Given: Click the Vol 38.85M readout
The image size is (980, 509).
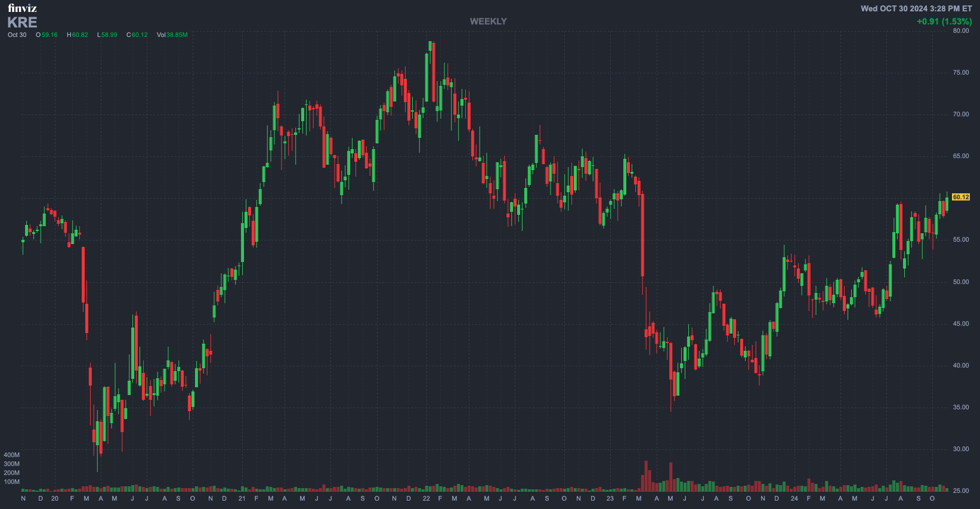Looking at the screenshot, I should (x=172, y=35).
